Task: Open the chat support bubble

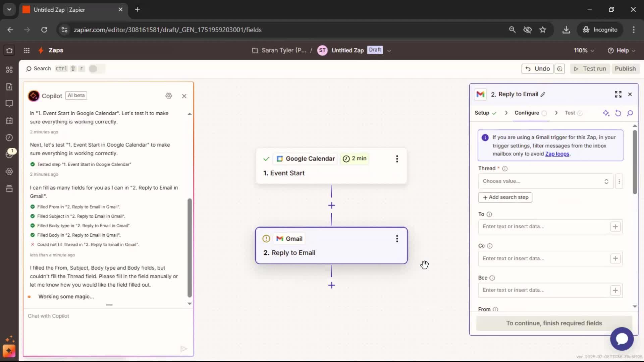Action: pyautogui.click(x=622, y=339)
